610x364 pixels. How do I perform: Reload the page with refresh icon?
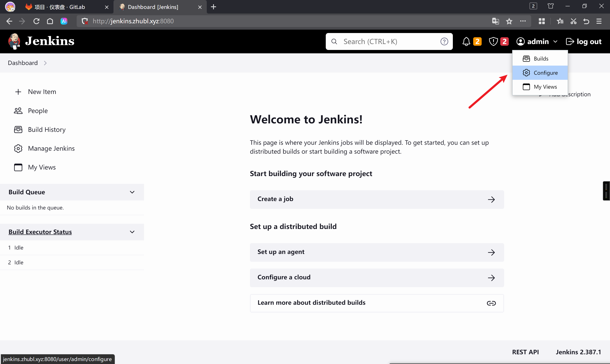pyautogui.click(x=36, y=21)
